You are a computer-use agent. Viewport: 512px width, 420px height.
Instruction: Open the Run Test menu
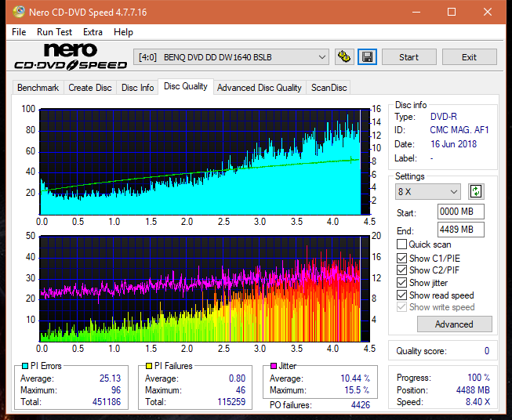(54, 32)
